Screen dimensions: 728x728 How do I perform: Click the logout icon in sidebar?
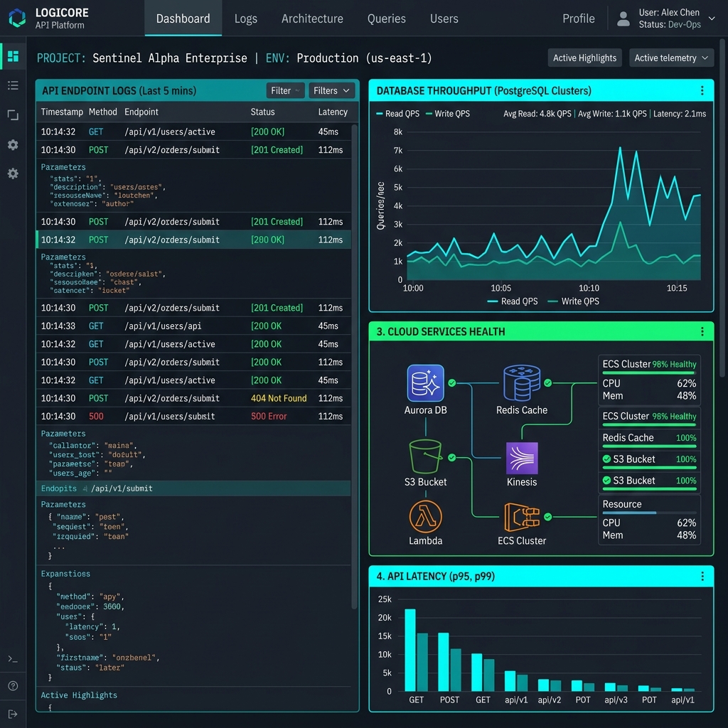(x=13, y=714)
